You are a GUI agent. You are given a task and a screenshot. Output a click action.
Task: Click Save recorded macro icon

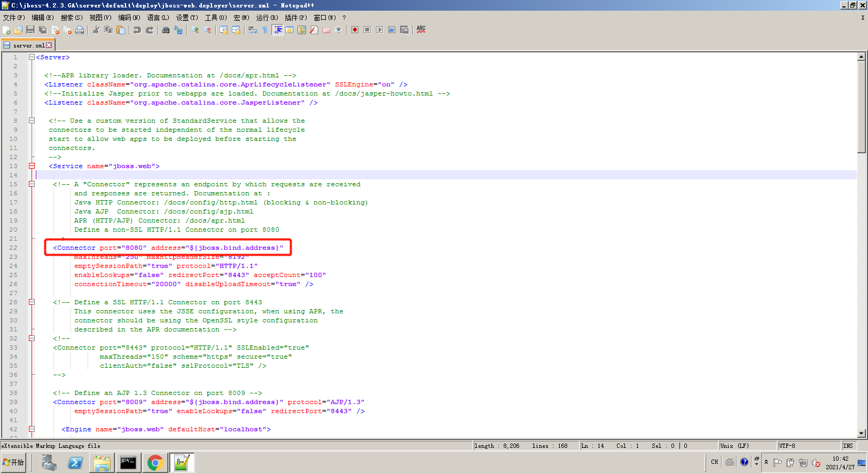[x=404, y=30]
